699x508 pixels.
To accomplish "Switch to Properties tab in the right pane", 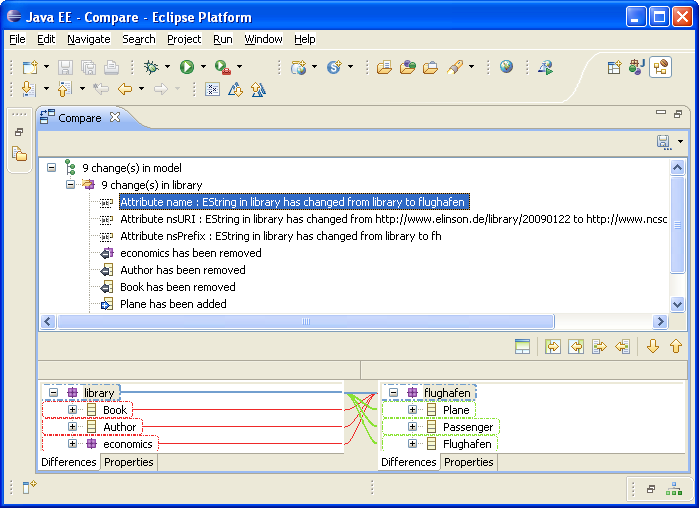I will [469, 462].
